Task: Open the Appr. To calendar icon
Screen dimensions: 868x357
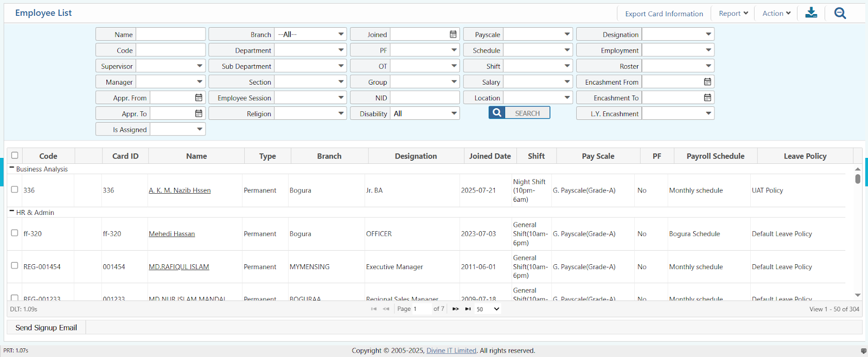Action: point(199,113)
